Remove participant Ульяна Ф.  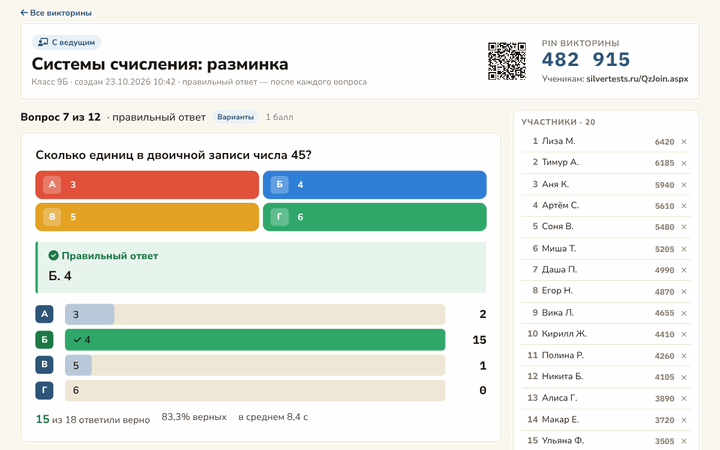pos(684,441)
